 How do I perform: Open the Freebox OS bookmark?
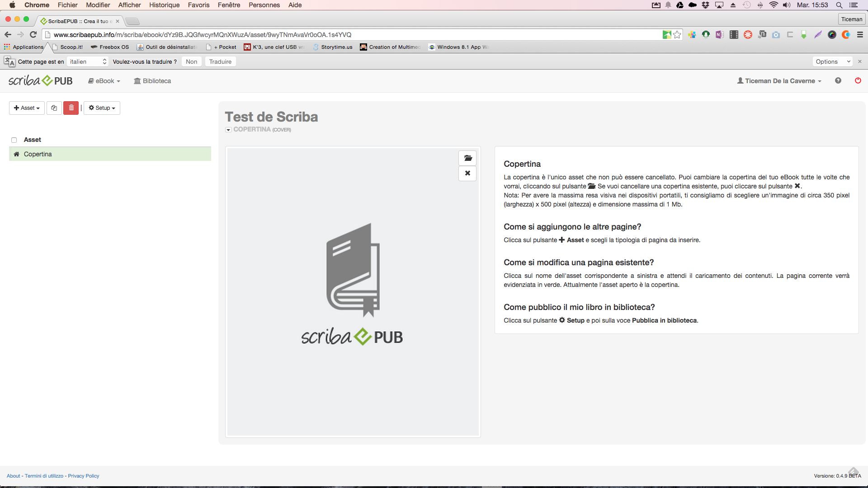point(110,47)
